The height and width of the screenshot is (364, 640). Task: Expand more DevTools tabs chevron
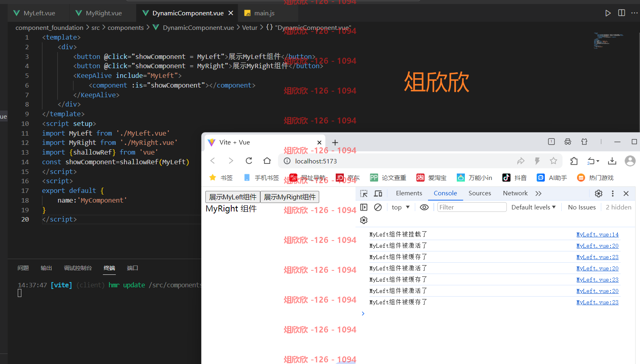(538, 193)
